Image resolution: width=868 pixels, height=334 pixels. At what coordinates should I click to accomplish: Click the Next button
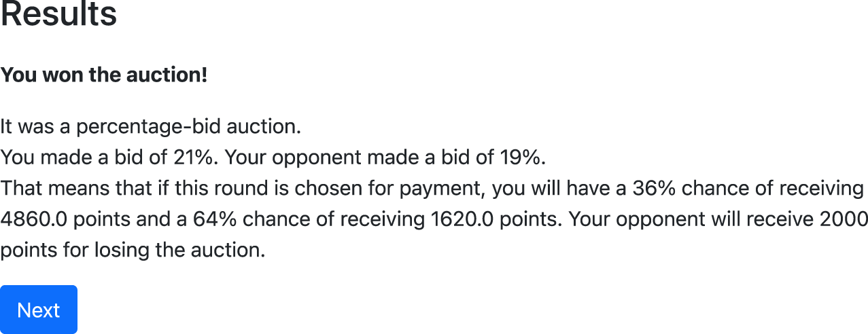[x=39, y=310]
